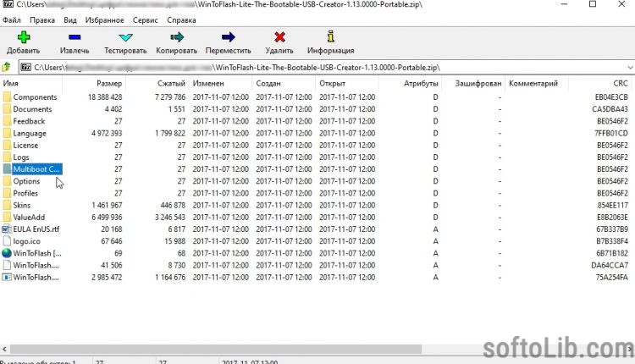Image resolution: width=635 pixels, height=364 pixels.
Task: Sort by the Создан column header
Action: coord(284,84)
